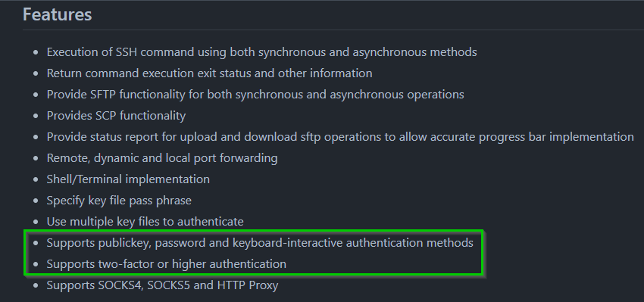Click the Features heading

57,15
